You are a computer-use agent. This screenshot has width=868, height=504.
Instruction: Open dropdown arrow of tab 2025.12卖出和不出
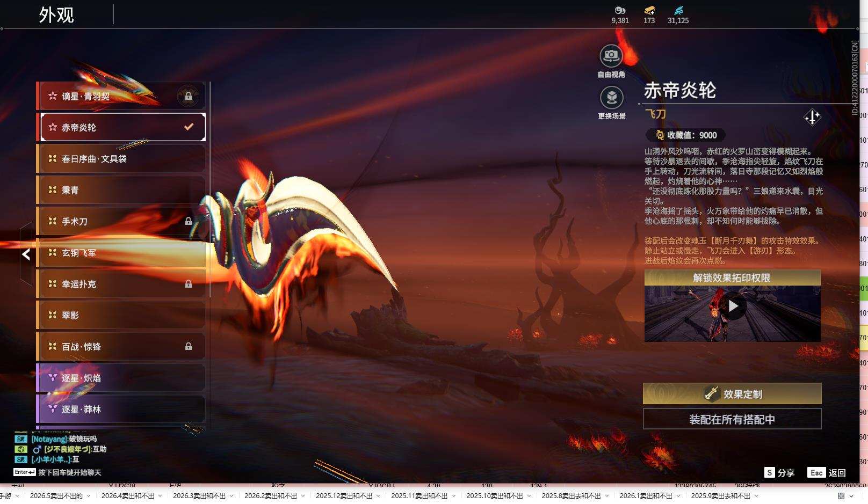[x=378, y=496]
